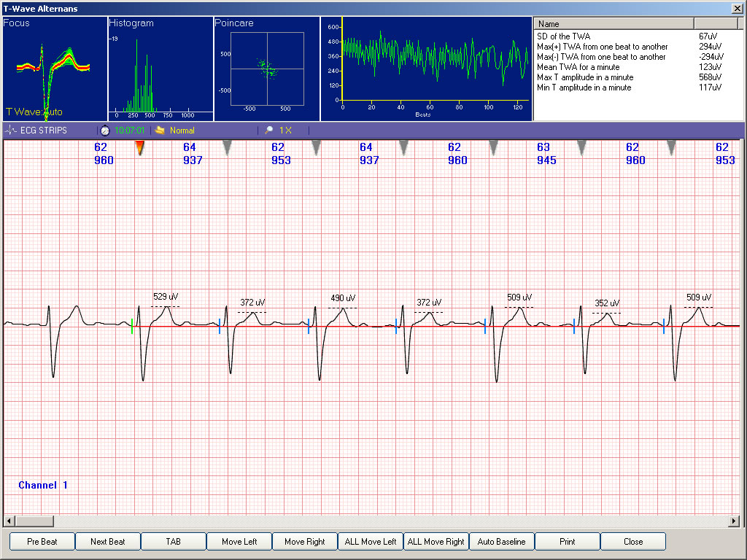
Task: Run Auto Baseline
Action: tap(501, 542)
